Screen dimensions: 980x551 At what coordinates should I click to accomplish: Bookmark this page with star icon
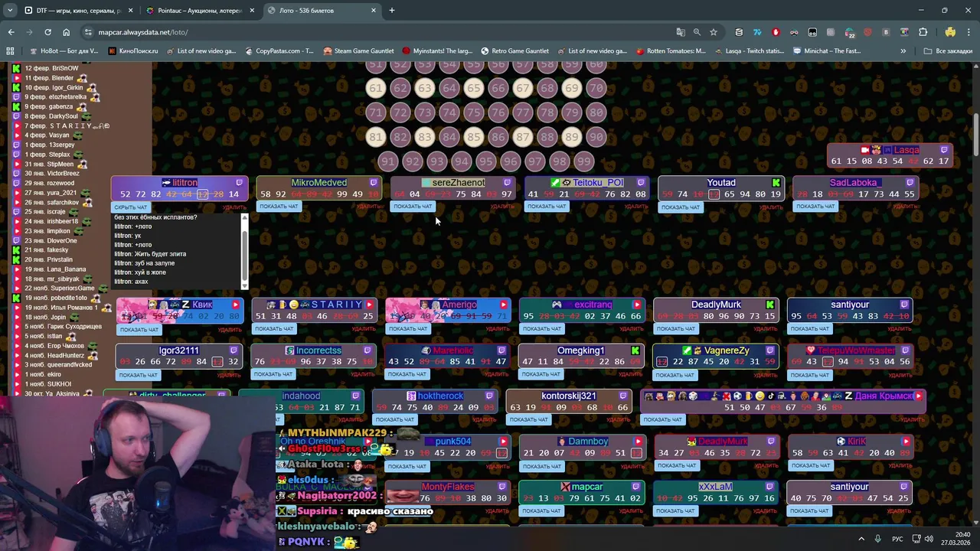coord(714,32)
